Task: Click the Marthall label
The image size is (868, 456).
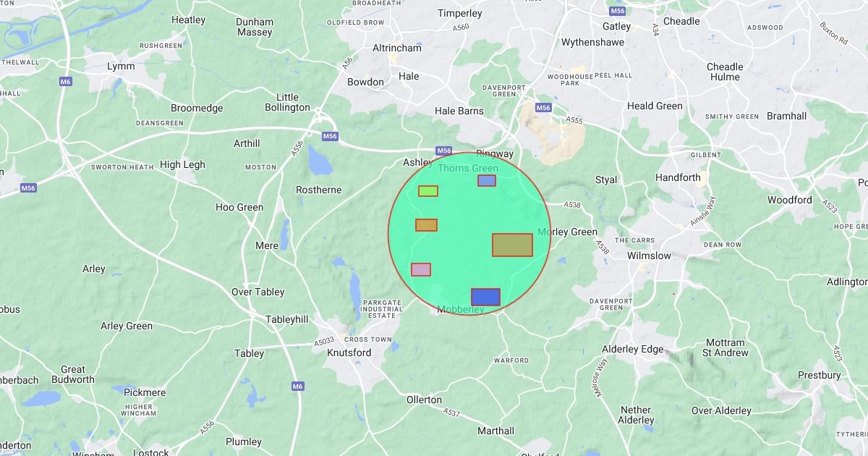Action: click(x=496, y=431)
